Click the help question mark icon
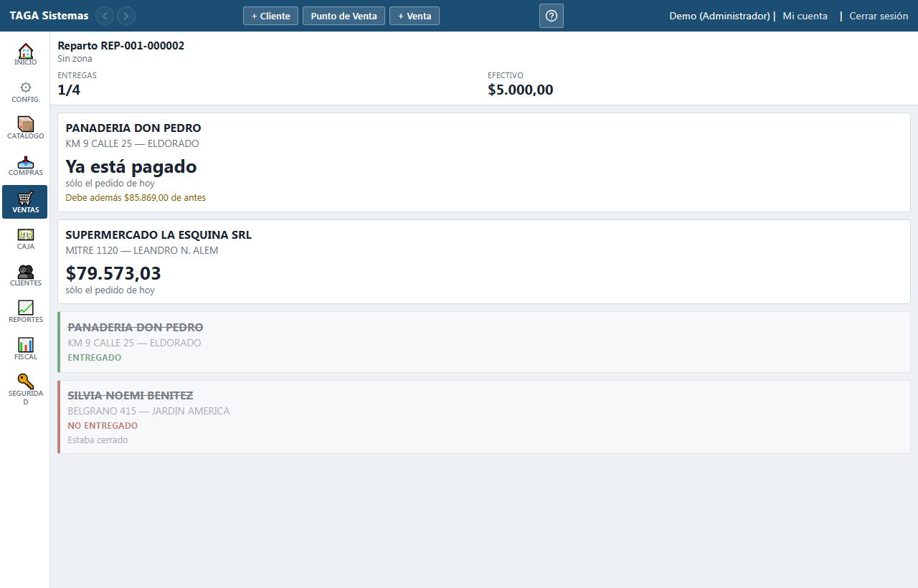 [x=552, y=16]
